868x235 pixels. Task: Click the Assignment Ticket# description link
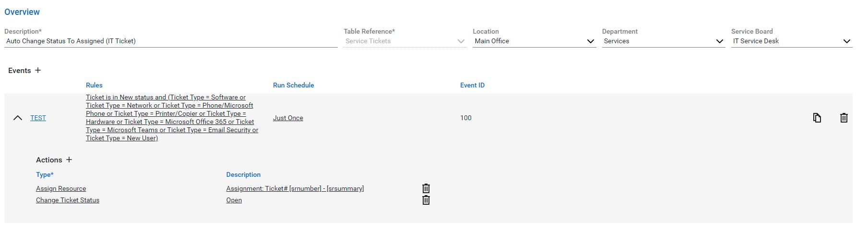pos(295,188)
